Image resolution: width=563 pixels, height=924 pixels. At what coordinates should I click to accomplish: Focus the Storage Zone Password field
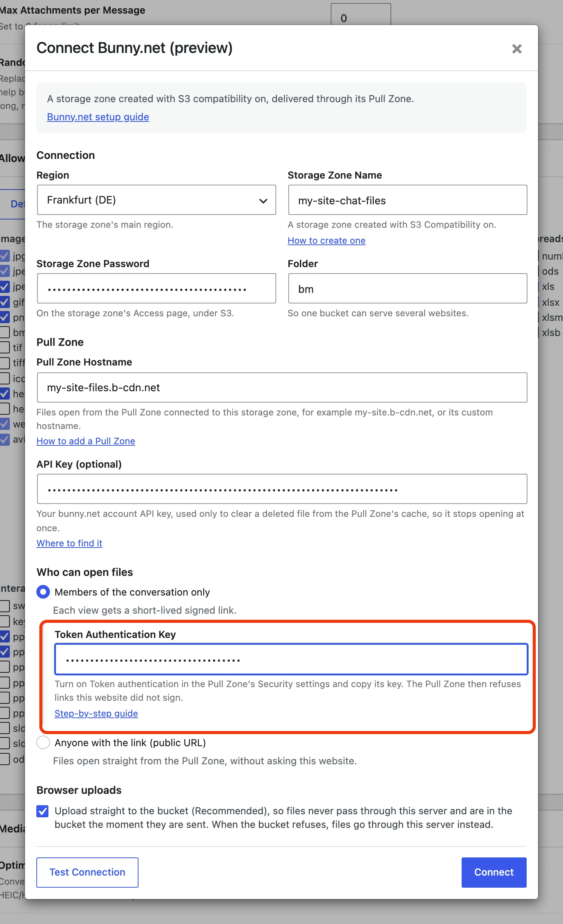coord(157,288)
